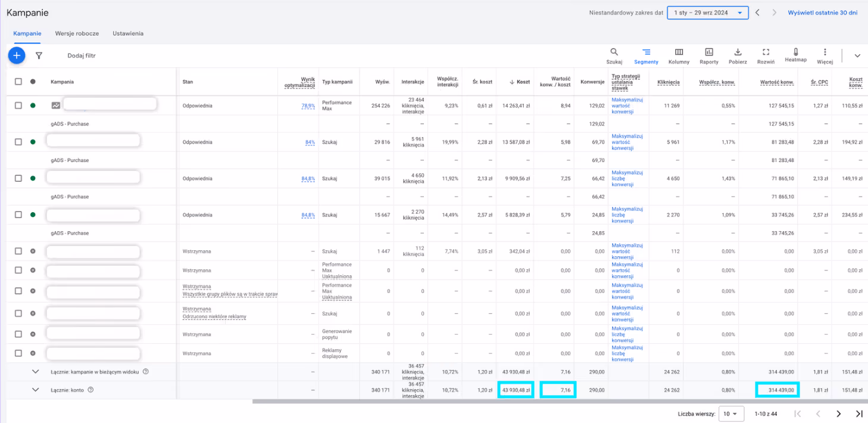Click the Pobierz download icon
868x423 pixels.
coord(738,56)
